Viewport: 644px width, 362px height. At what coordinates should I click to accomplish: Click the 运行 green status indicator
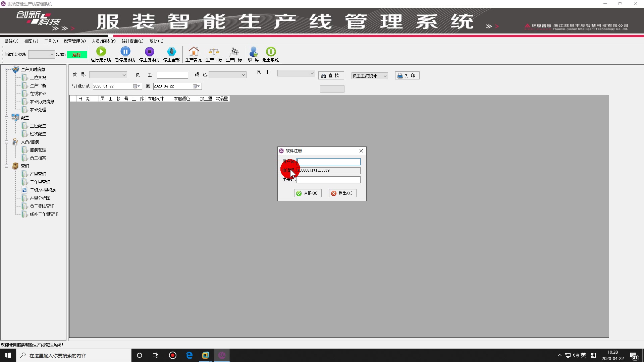[x=77, y=55]
